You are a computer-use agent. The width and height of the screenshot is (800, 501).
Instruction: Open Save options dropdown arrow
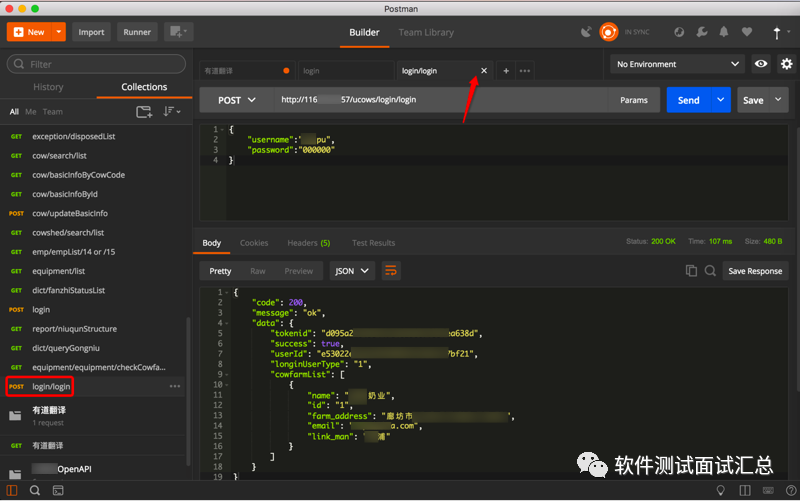(779, 100)
